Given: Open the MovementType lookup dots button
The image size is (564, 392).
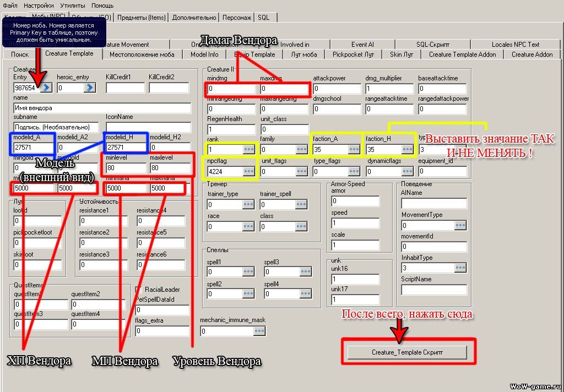Looking at the screenshot, I should pos(460,226).
